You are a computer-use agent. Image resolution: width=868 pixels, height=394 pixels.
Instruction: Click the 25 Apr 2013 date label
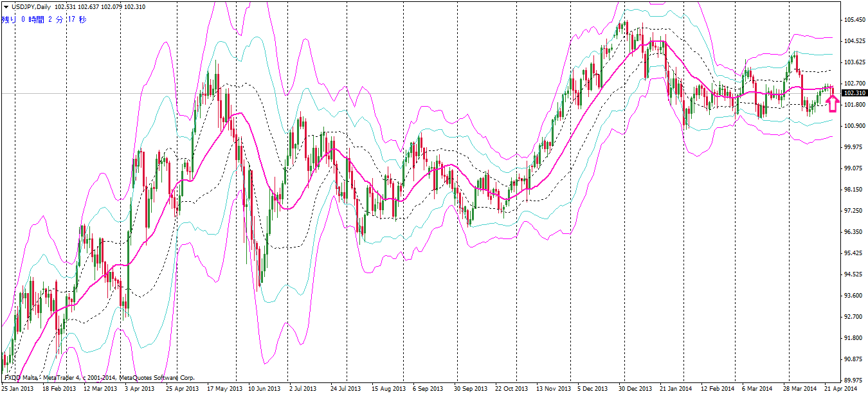(x=183, y=389)
